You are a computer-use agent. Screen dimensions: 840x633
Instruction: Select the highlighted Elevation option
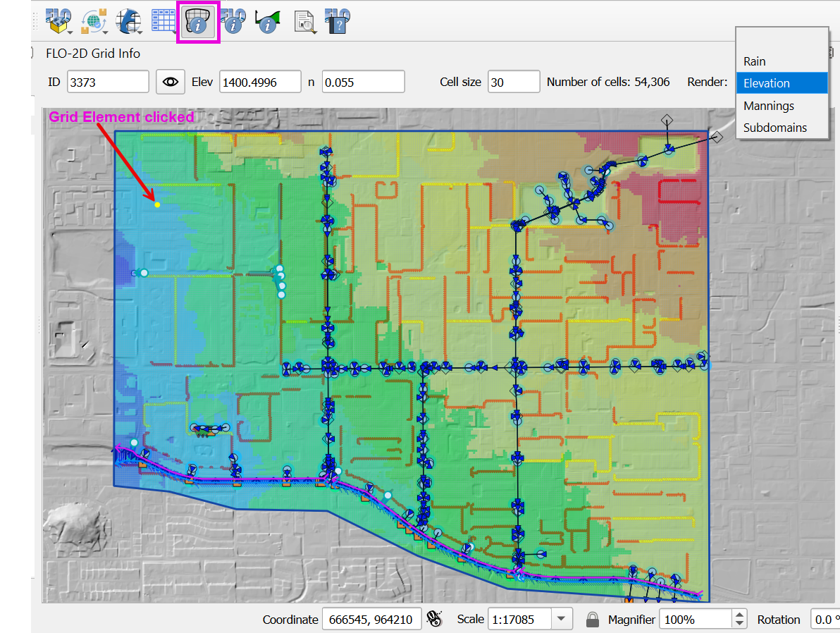point(767,83)
